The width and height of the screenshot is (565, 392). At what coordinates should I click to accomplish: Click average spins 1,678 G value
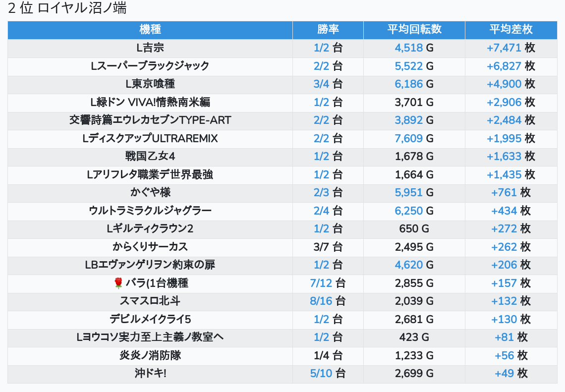pos(414,157)
